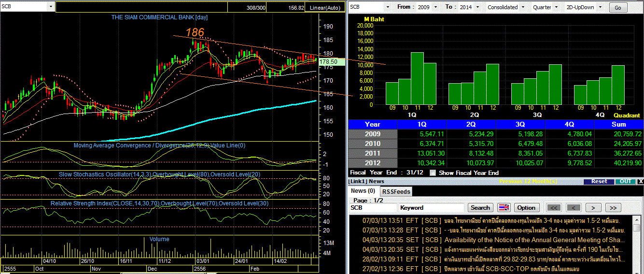Click the Year column header

tap(373, 124)
